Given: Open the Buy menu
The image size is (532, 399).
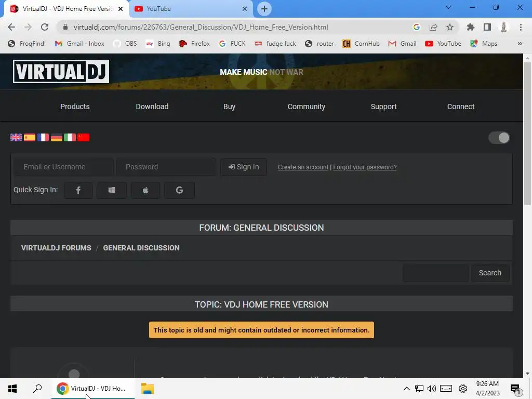Looking at the screenshot, I should [x=229, y=107].
